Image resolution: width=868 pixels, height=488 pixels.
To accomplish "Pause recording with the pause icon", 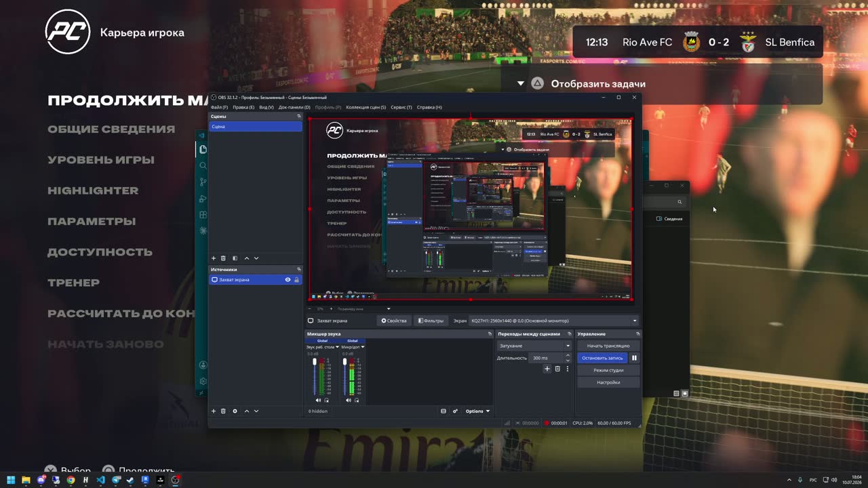I will [635, 358].
